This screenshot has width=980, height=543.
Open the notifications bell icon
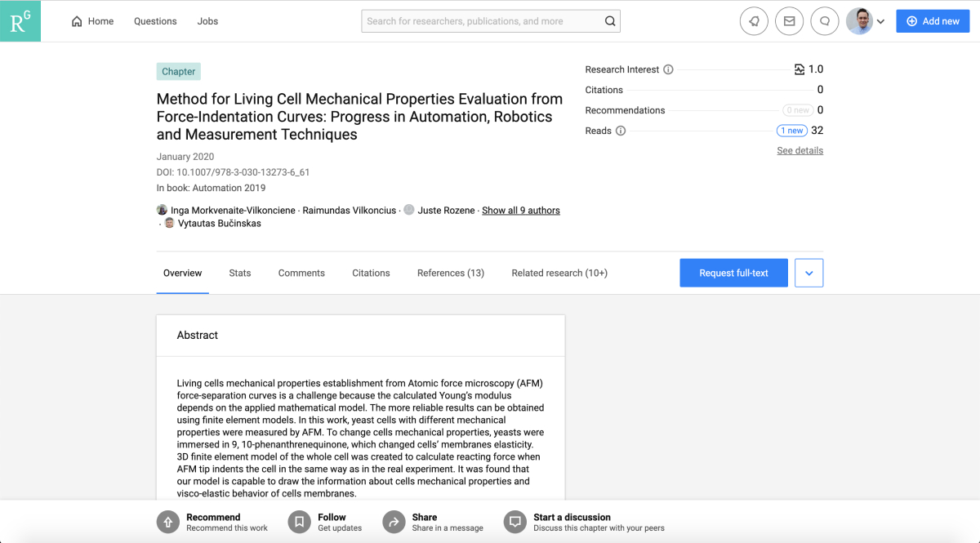tap(754, 21)
